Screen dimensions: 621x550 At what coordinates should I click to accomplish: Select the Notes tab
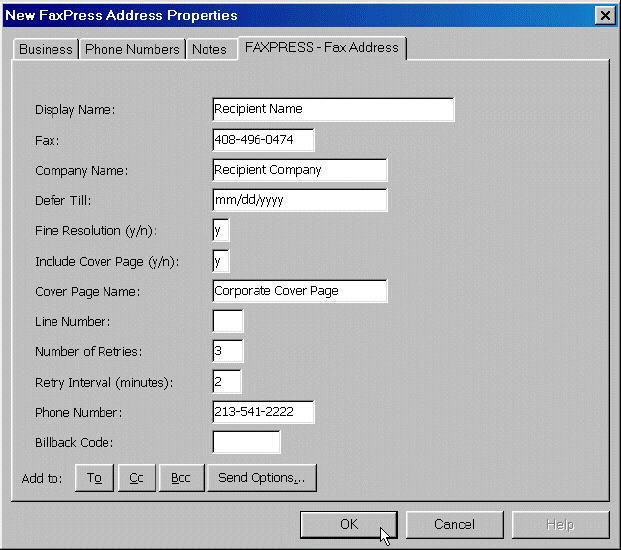(210, 49)
